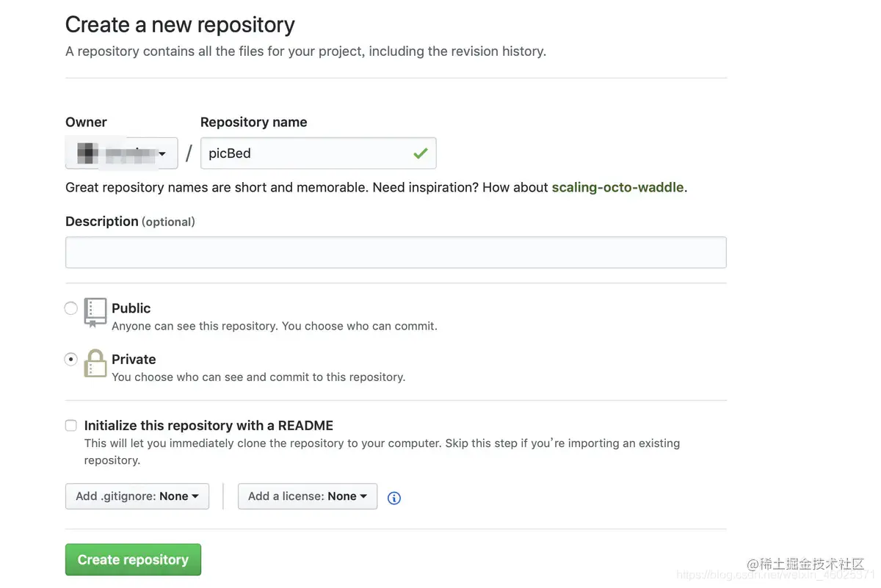Select the Private radio button
This screenshot has height=588, width=881.
pos(71,359)
